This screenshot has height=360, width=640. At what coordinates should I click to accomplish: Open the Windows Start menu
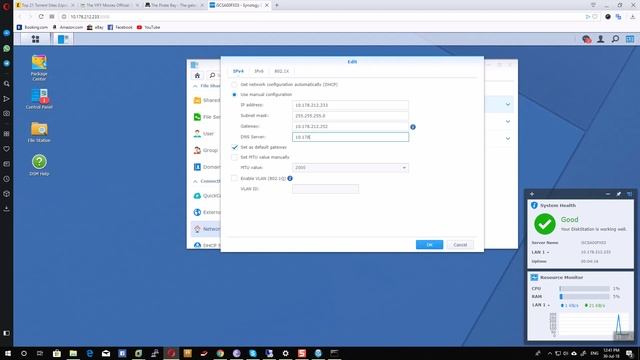click(7, 353)
